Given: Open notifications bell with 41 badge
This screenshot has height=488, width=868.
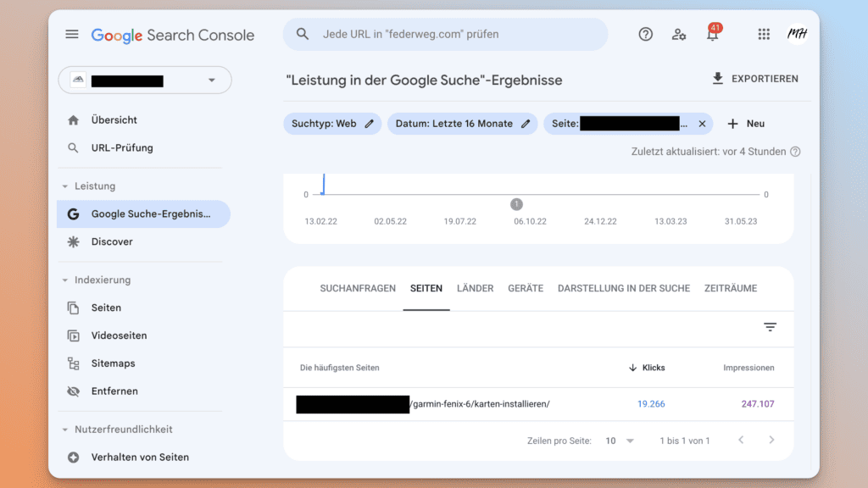Looking at the screenshot, I should tap(713, 33).
